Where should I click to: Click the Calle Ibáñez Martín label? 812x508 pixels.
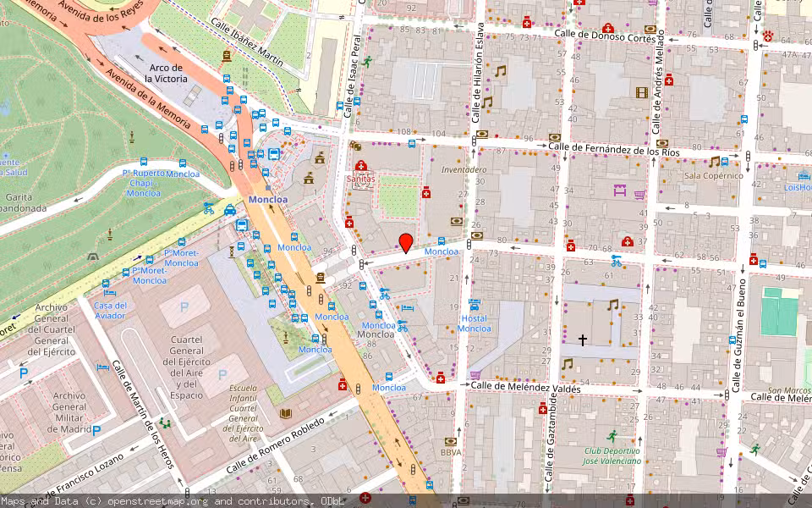point(246,42)
